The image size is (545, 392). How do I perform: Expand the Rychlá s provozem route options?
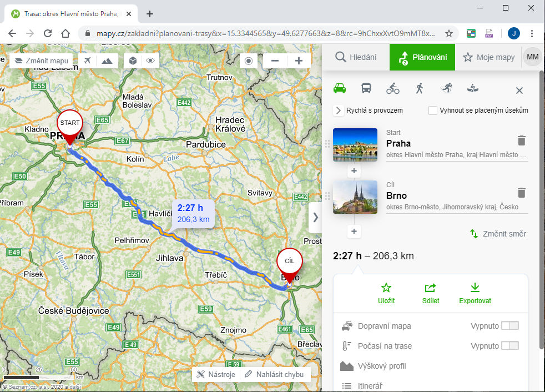(338, 110)
